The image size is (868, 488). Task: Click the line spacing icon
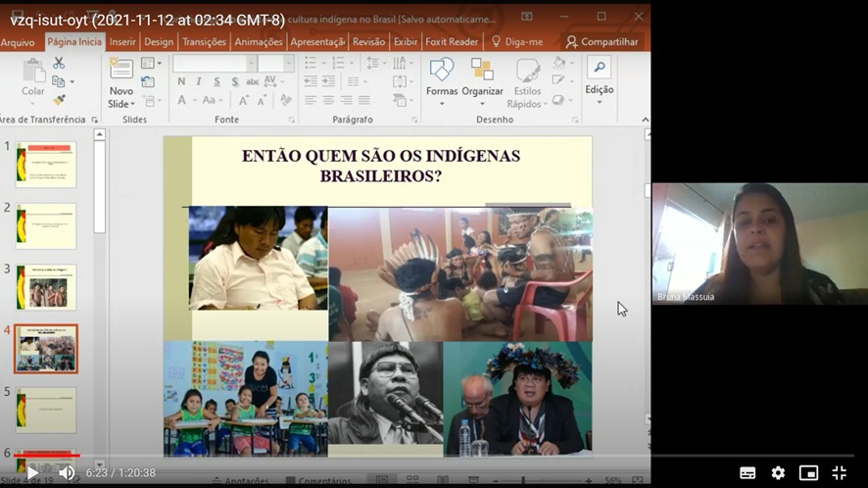tap(373, 63)
